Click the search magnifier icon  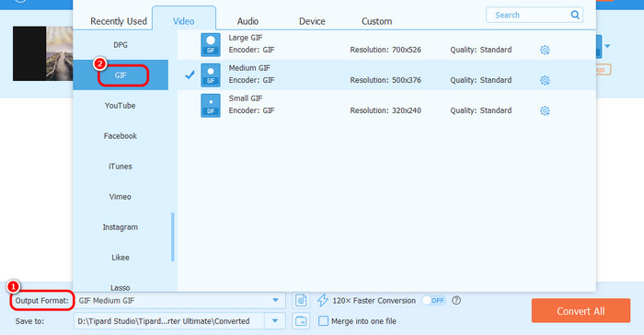pyautogui.click(x=575, y=16)
